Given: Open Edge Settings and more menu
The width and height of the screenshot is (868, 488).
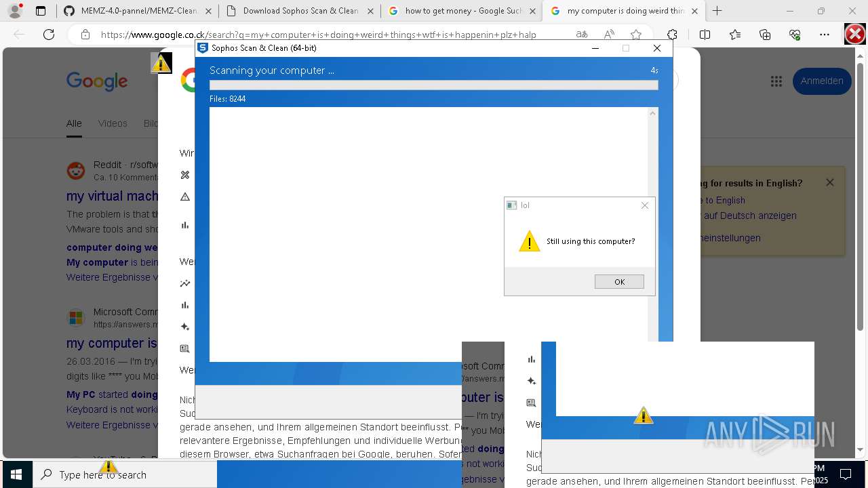Looking at the screenshot, I should pos(825,35).
